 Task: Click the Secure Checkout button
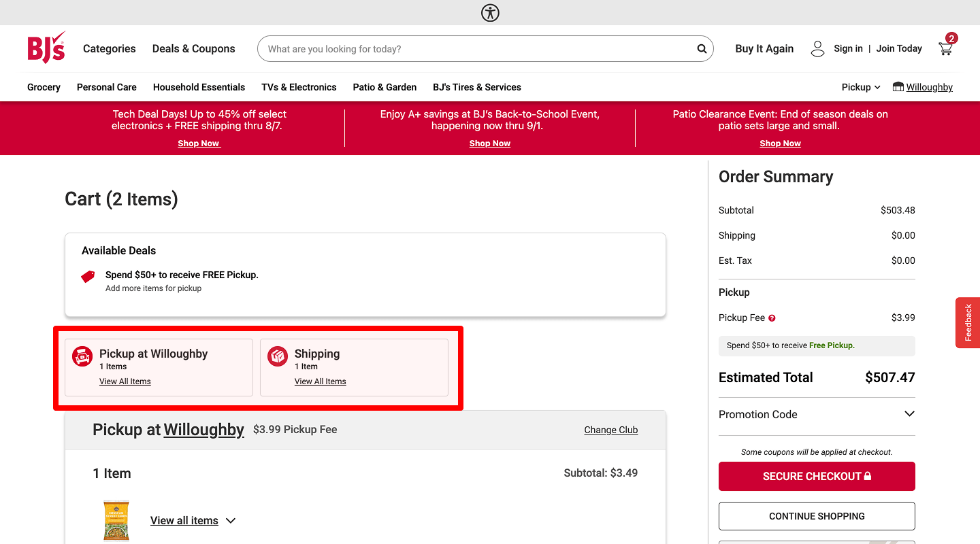pos(816,476)
